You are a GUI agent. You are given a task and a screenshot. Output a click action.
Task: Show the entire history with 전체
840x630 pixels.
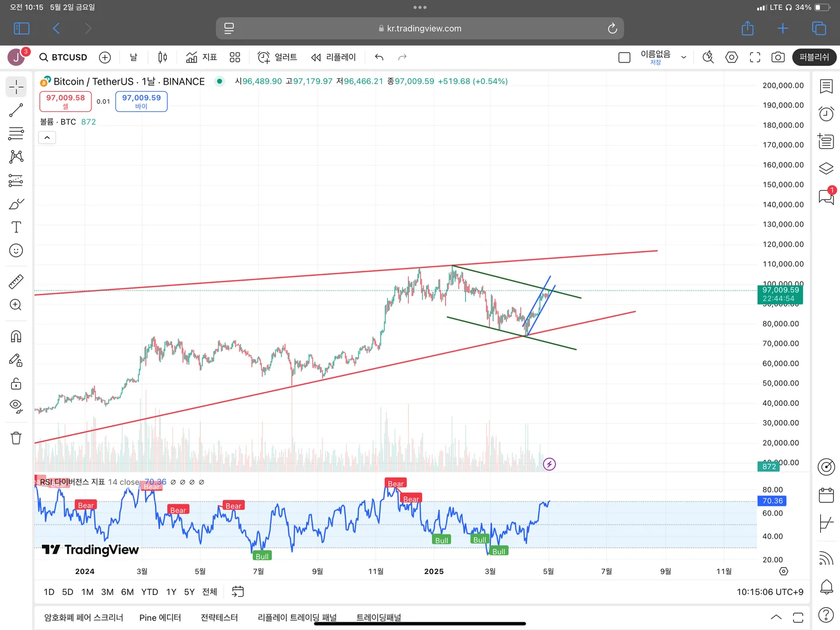pyautogui.click(x=210, y=592)
